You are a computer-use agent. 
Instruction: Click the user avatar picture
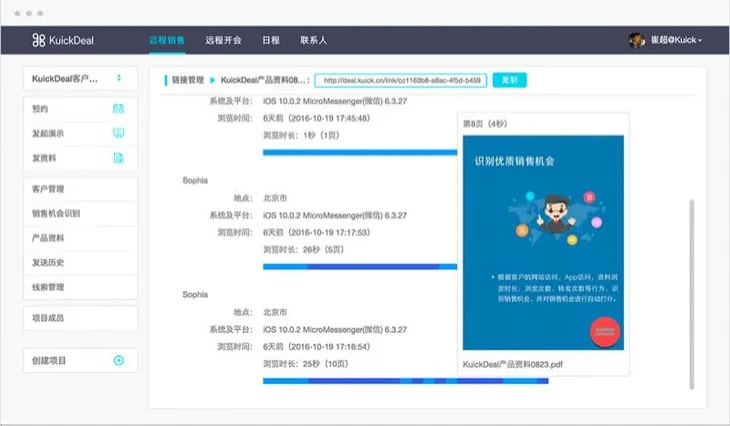(x=636, y=40)
